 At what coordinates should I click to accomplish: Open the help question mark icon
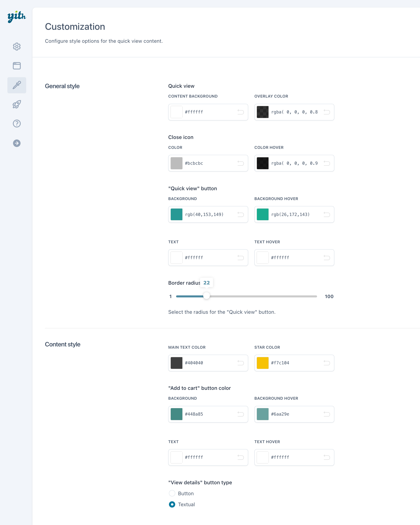click(17, 124)
